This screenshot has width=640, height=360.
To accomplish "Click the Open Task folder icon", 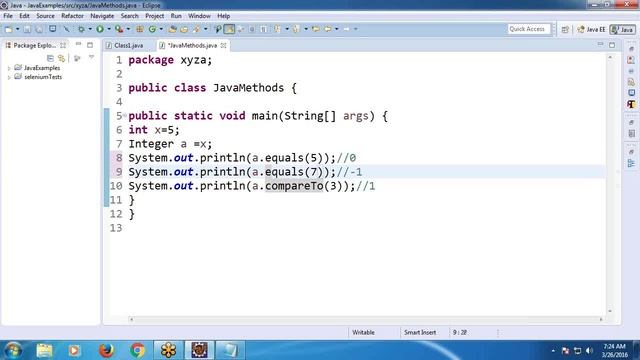I will 184,29.
